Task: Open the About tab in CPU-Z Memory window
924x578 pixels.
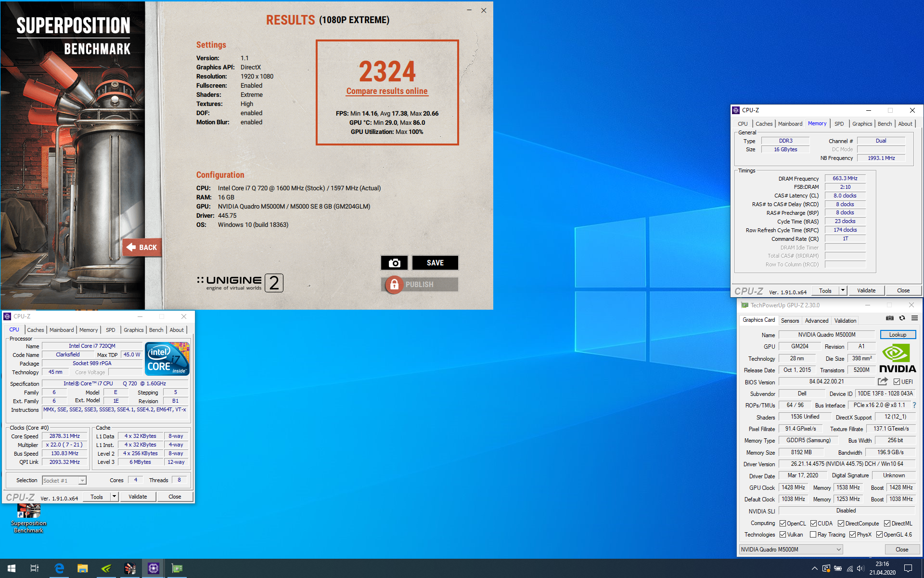Action: point(905,124)
